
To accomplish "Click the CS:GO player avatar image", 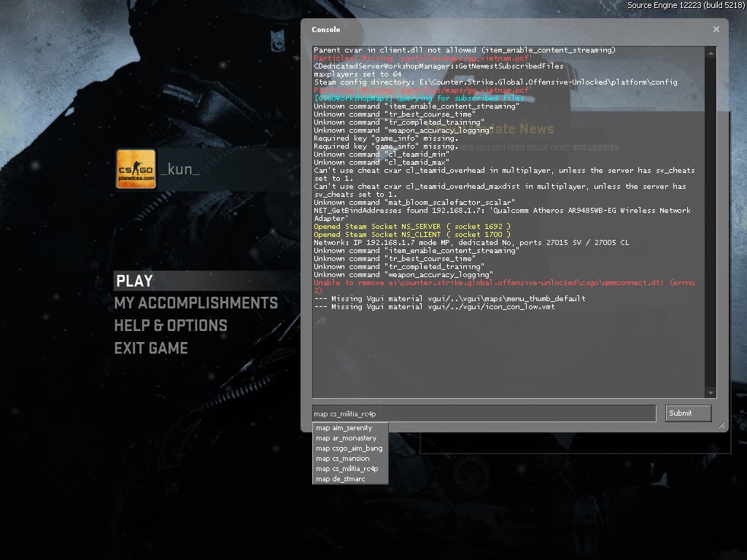I will click(136, 169).
